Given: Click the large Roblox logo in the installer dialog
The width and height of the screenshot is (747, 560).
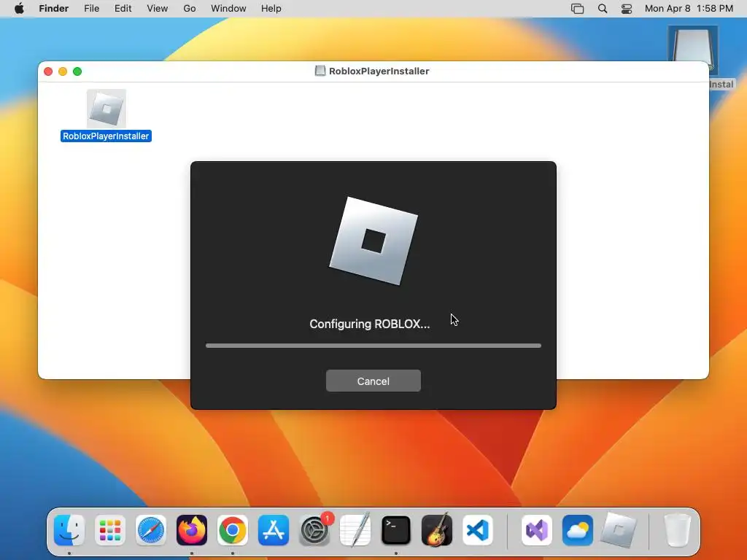Looking at the screenshot, I should 373,241.
